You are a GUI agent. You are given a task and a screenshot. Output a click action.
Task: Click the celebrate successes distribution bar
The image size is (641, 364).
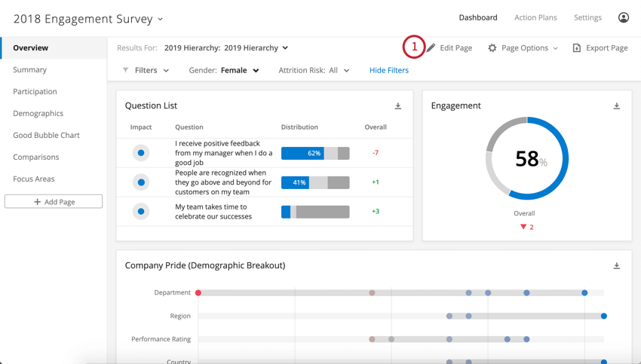tap(315, 212)
